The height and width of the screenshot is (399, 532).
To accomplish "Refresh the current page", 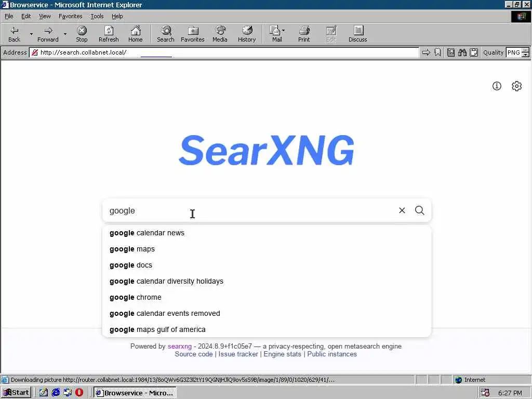I will point(109,34).
